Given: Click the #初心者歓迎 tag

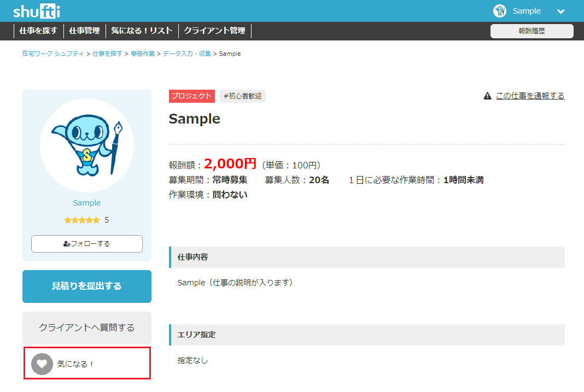Looking at the screenshot, I should coord(242,96).
